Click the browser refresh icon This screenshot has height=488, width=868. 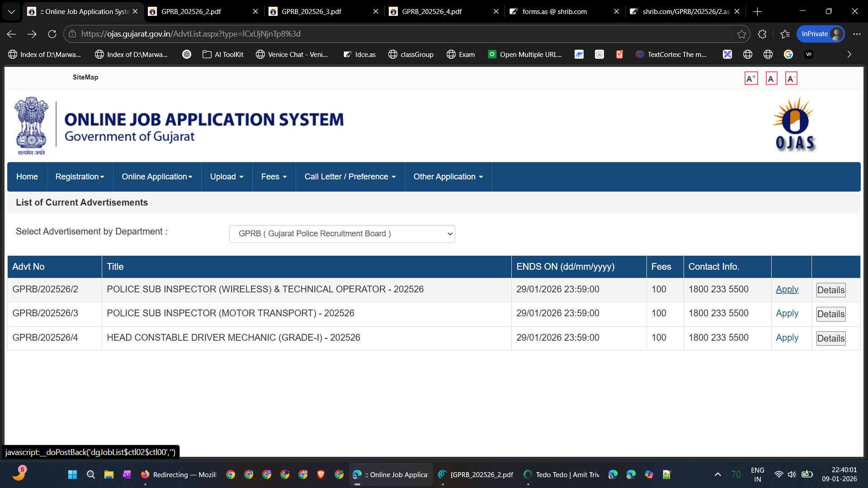pos(52,34)
